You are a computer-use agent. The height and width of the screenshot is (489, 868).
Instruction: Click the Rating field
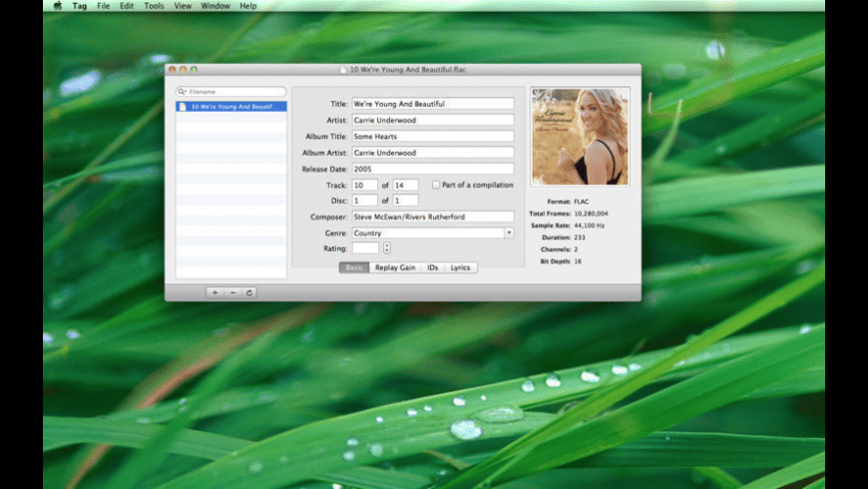point(365,248)
